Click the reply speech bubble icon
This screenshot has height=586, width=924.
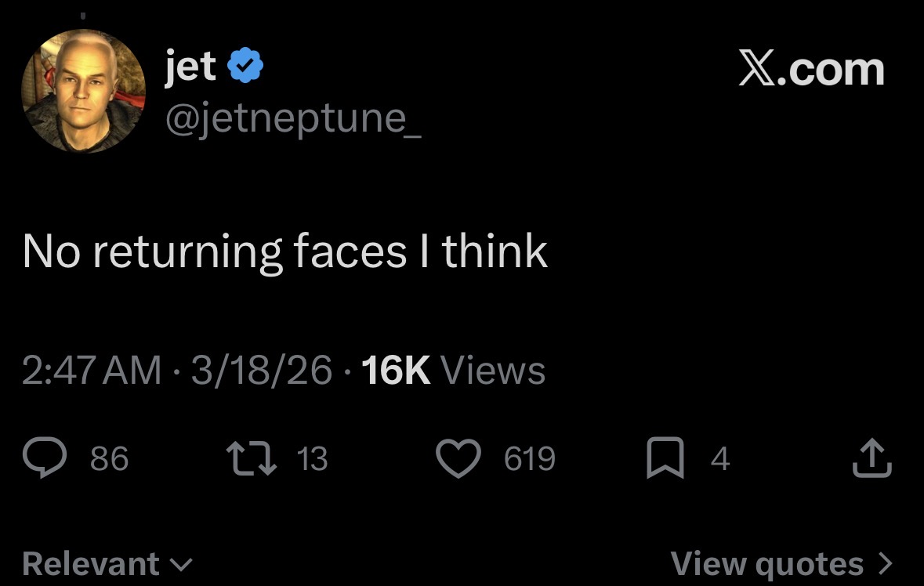46,459
